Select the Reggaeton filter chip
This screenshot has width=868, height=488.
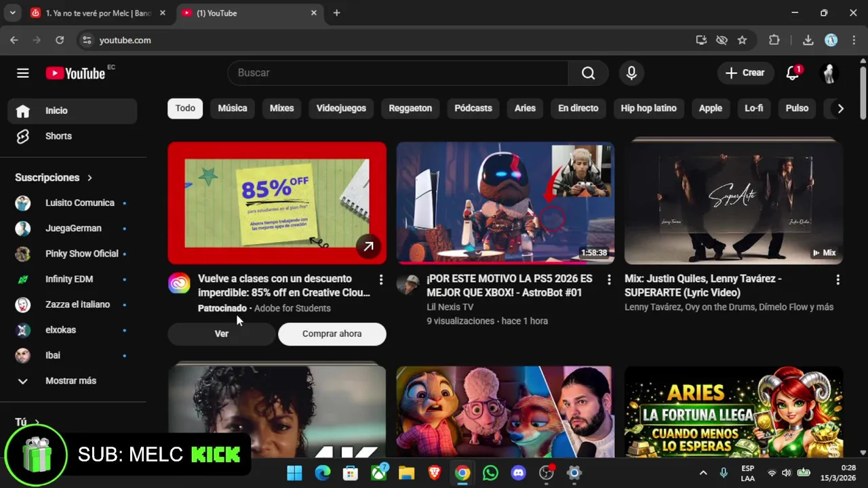click(x=410, y=108)
